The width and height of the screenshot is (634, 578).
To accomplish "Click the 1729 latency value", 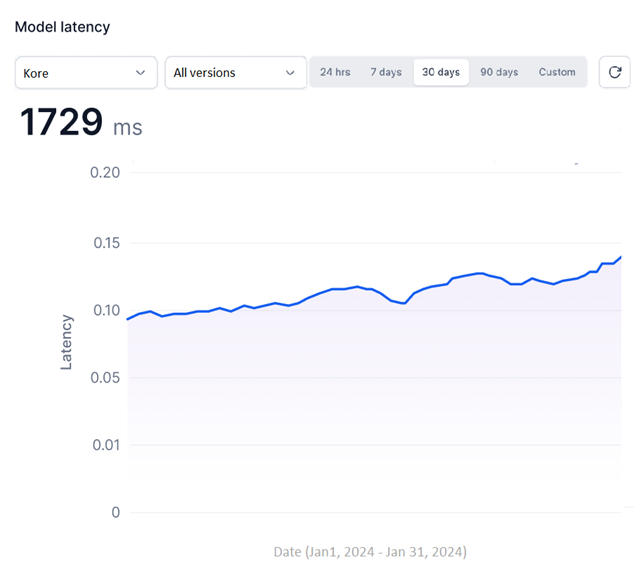I will pos(62,123).
